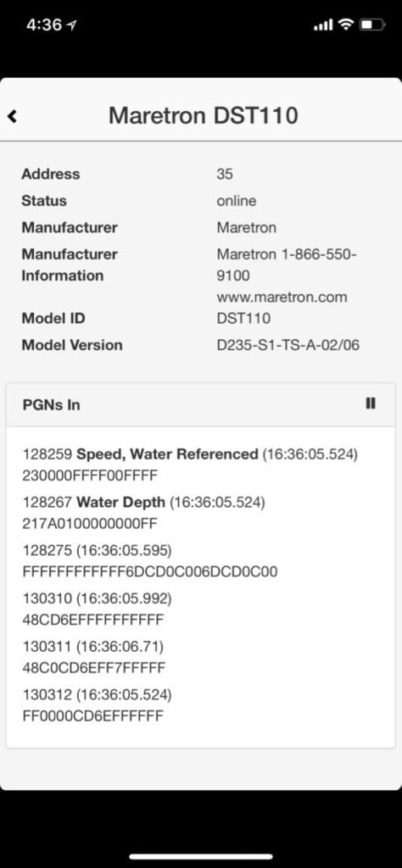Tap the 4:36 clock in status bar
Screen dimensions: 402x868
(44, 25)
